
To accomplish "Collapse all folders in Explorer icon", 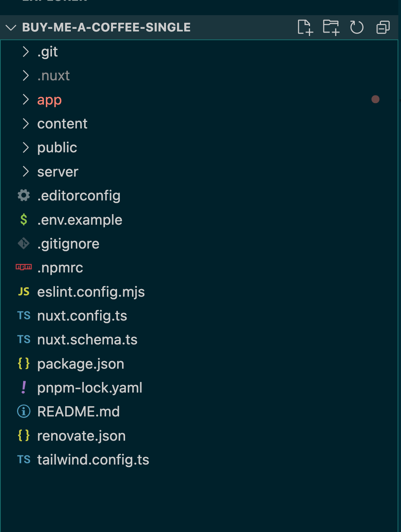I will (x=383, y=27).
